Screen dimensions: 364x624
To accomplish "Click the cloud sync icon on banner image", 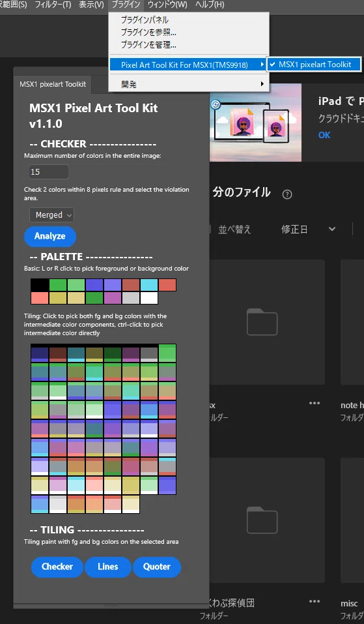I will tap(216, 105).
